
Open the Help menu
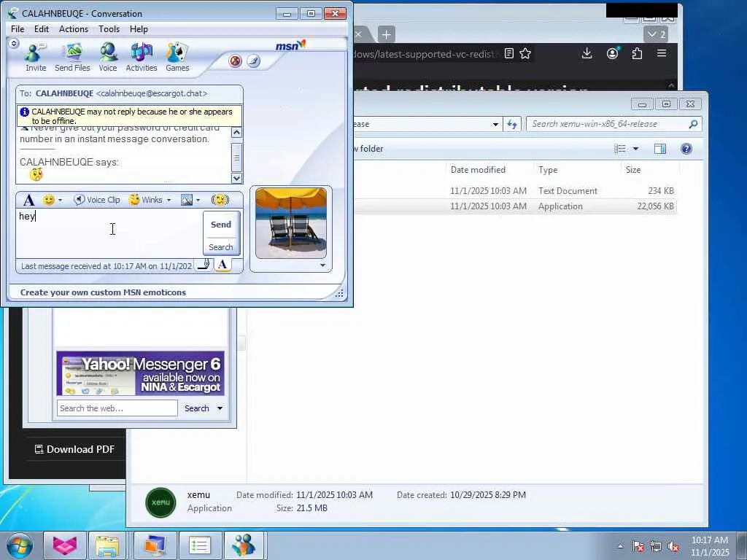139,29
